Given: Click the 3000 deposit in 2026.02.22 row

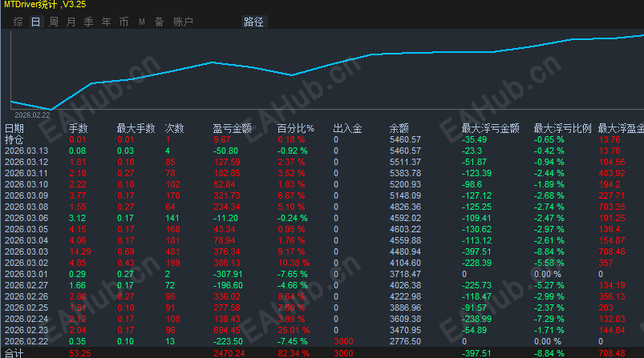Looking at the screenshot, I should pos(343,341).
